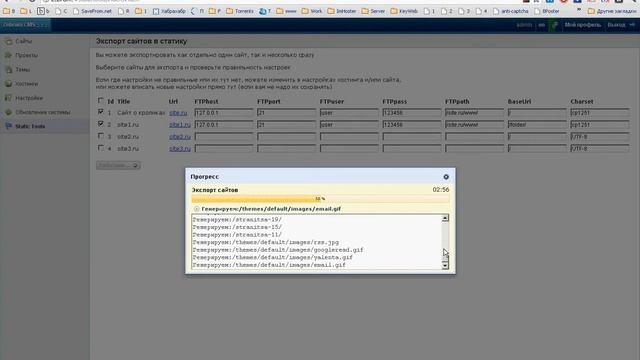Open the site3.ru link in the Url column

pyautogui.click(x=180, y=149)
